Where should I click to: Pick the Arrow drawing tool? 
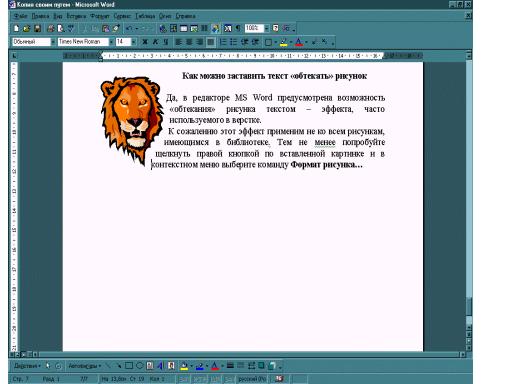pyautogui.click(x=118, y=366)
